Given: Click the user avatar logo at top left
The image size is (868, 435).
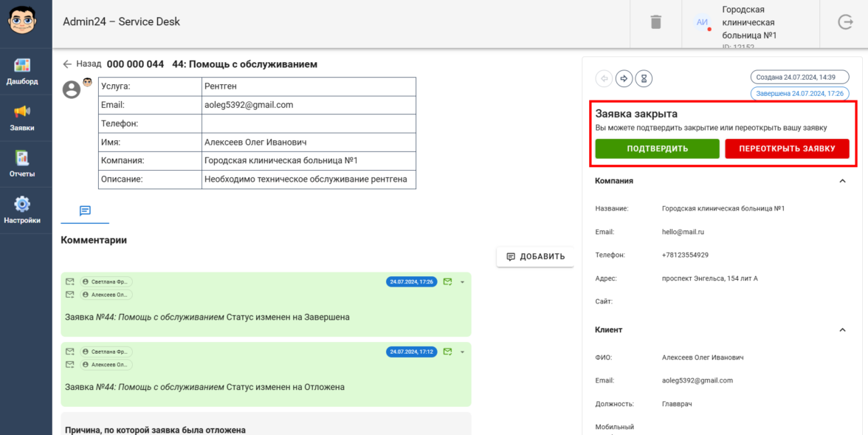Looking at the screenshot, I should (x=25, y=22).
